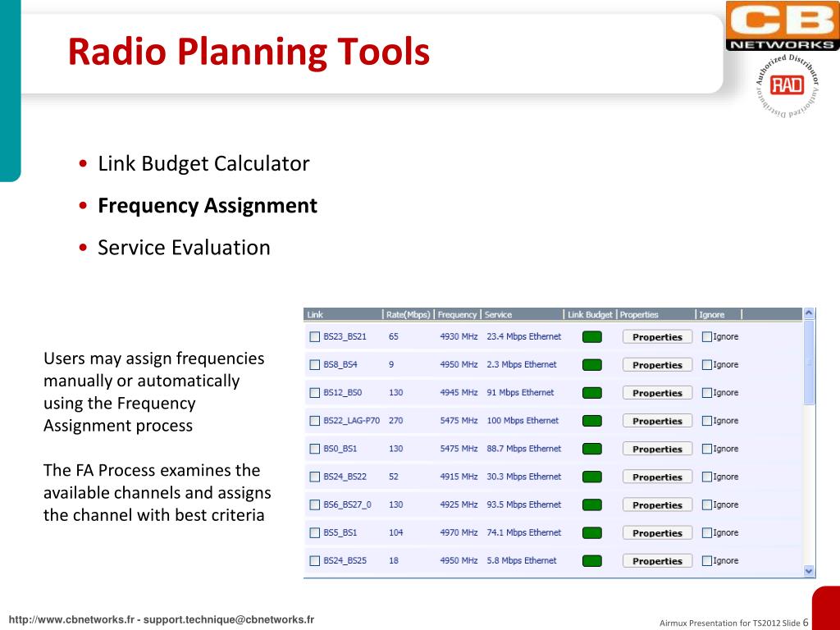
Task: Click green link budget indicator for BS12_BS0
Action: pos(592,393)
